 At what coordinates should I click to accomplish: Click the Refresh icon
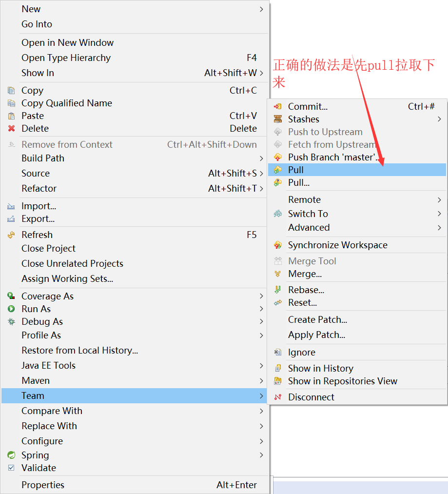point(11,235)
